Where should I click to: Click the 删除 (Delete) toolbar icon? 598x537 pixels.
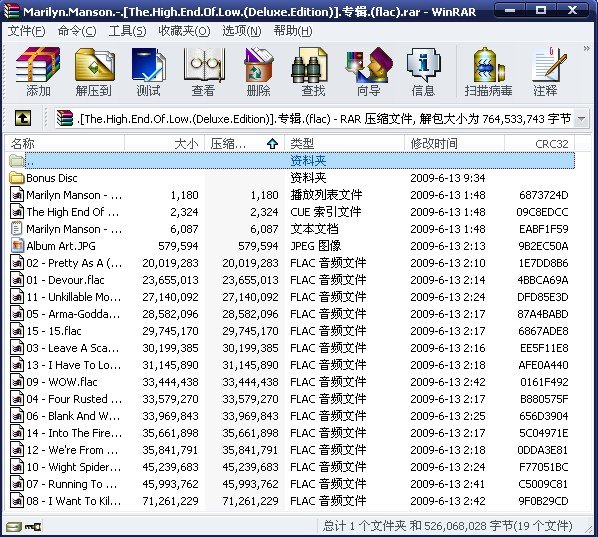[x=258, y=72]
